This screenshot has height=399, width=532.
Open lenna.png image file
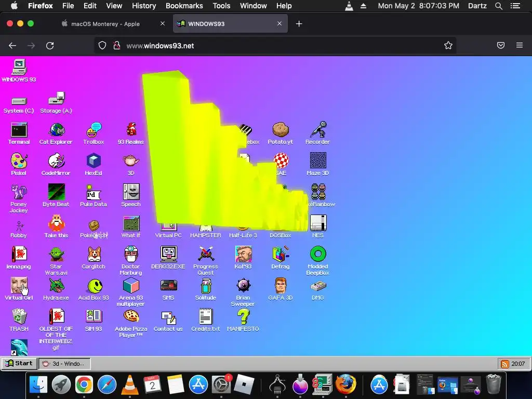click(x=19, y=254)
